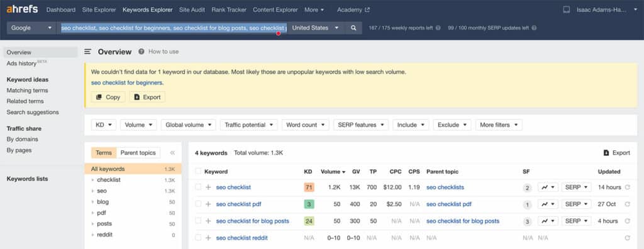Select all keywords header checkbox
The width and height of the screenshot is (644, 249).
(x=198, y=171)
